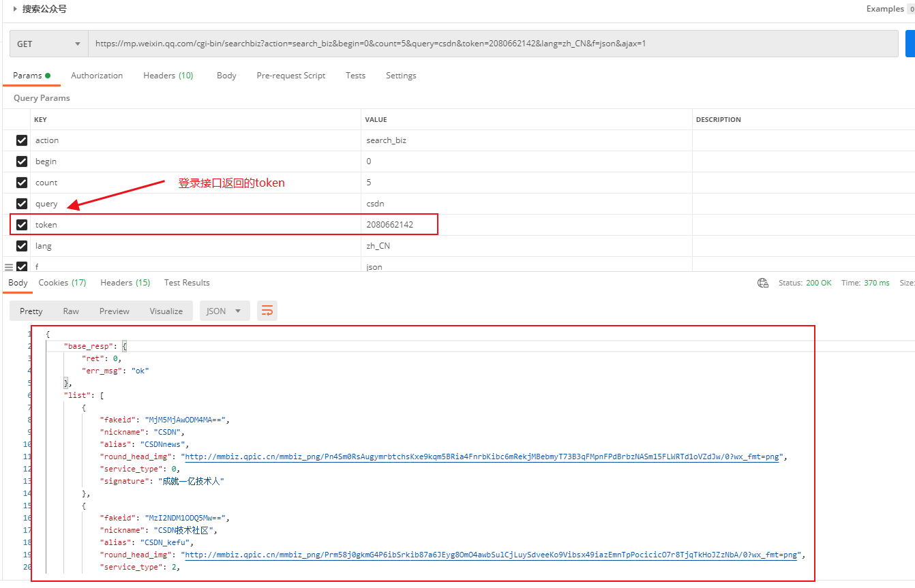
Task: Open the Examples dropdown
Action: point(890,9)
